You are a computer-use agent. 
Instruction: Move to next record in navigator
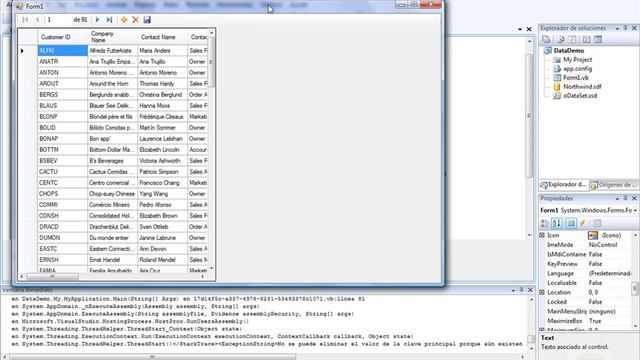click(x=97, y=20)
